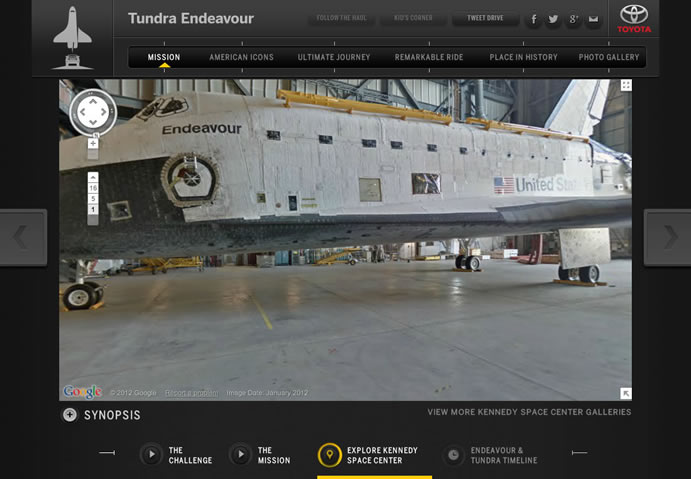691x479 pixels.
Task: Click the collapse arrow at panorama bottom corner
Action: (x=626, y=393)
